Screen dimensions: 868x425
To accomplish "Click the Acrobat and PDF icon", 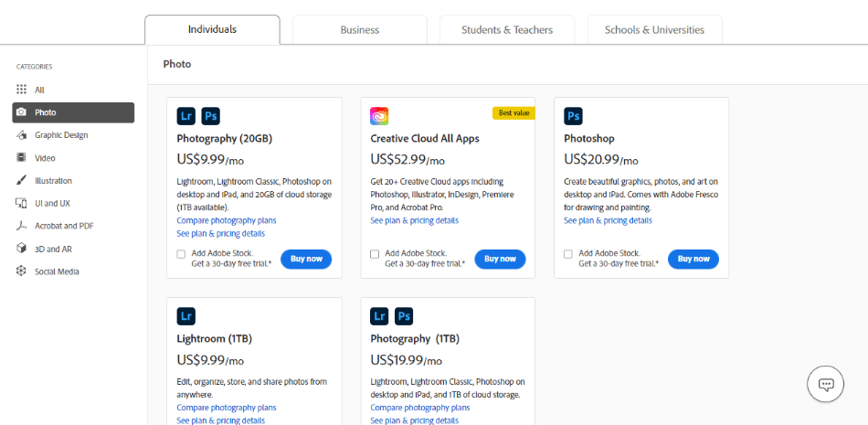I will [x=21, y=226].
